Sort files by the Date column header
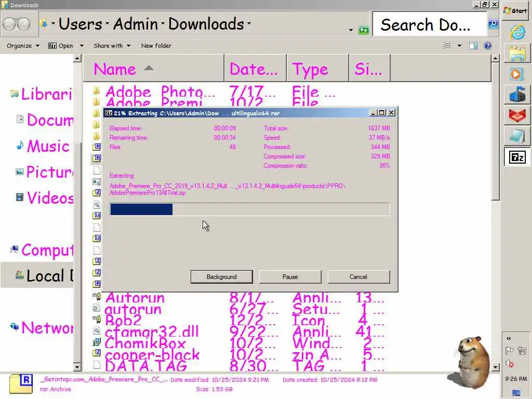532x399 pixels. coord(255,68)
